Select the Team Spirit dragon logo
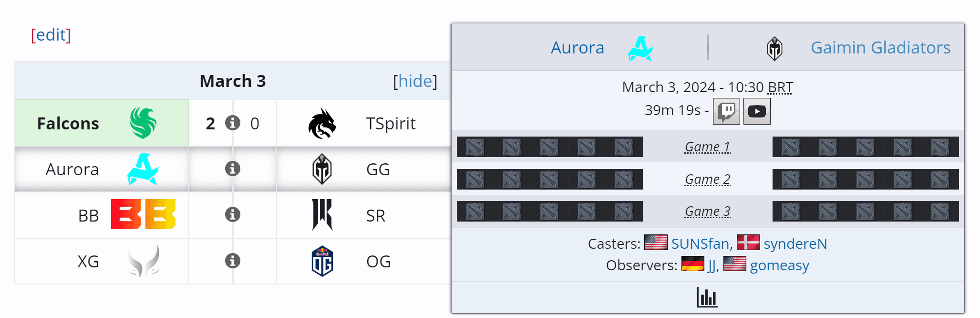Viewport: 980px width, 318px height. point(320,122)
